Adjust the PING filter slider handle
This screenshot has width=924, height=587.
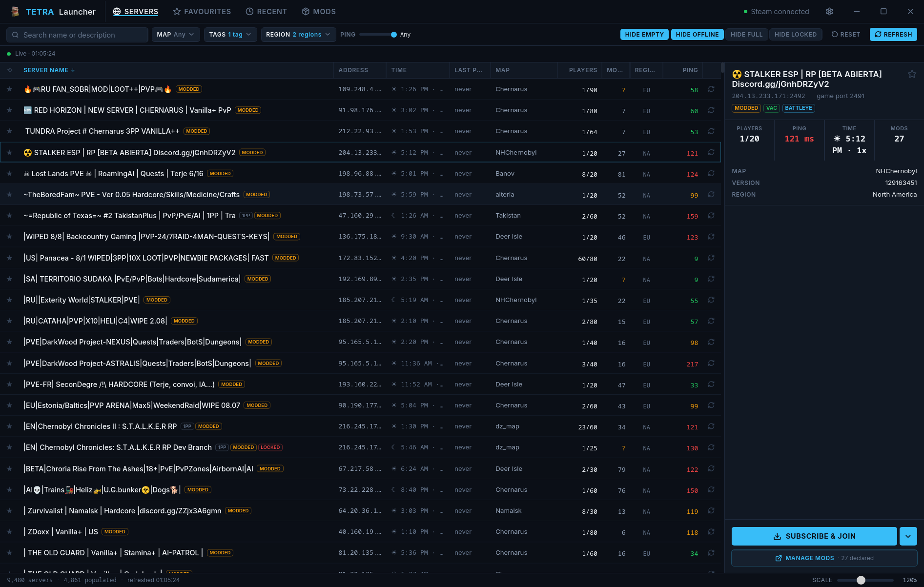(394, 35)
